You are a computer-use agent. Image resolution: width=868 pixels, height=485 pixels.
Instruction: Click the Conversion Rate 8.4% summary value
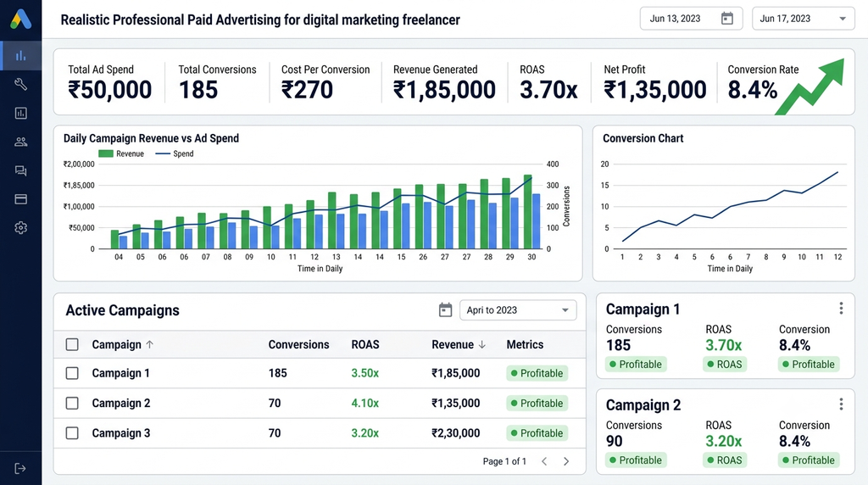pyautogui.click(x=753, y=90)
